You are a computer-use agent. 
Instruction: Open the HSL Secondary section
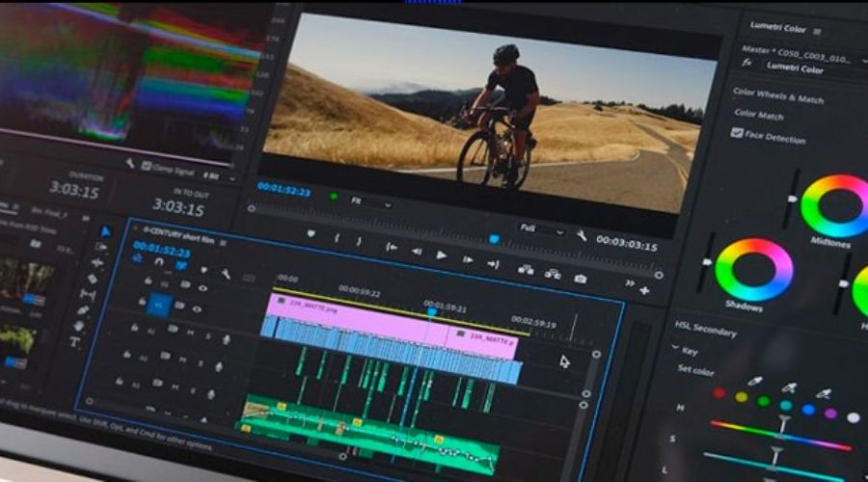click(705, 328)
